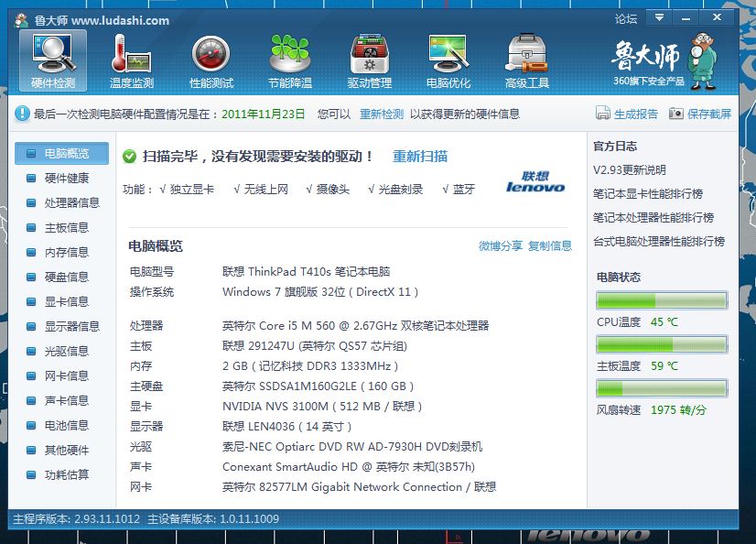Viewport: 756px width, 544px height.
Task: Click the 主板温度 progress bar
Action: 662,344
